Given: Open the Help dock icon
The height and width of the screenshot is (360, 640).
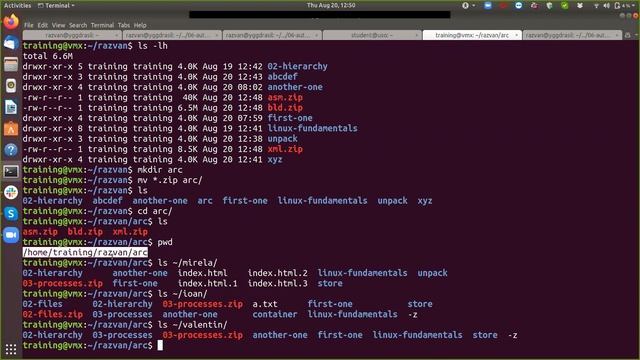Looking at the screenshot, I should 11,150.
